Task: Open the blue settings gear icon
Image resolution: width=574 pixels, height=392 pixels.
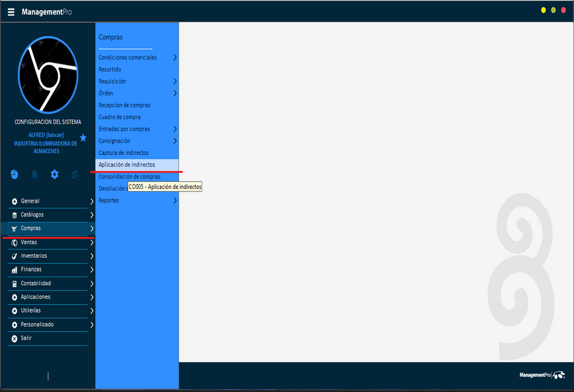Action: [54, 174]
